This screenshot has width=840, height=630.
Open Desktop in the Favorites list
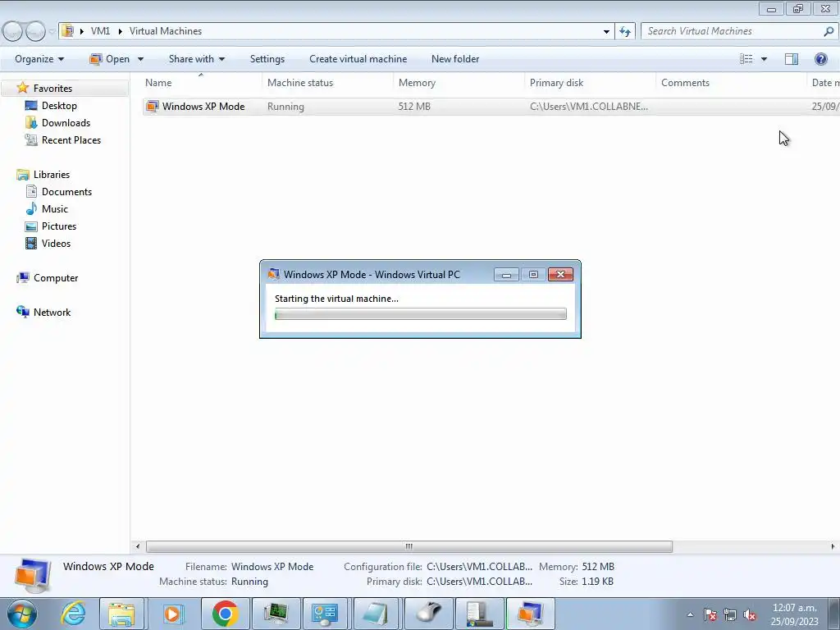(59, 106)
